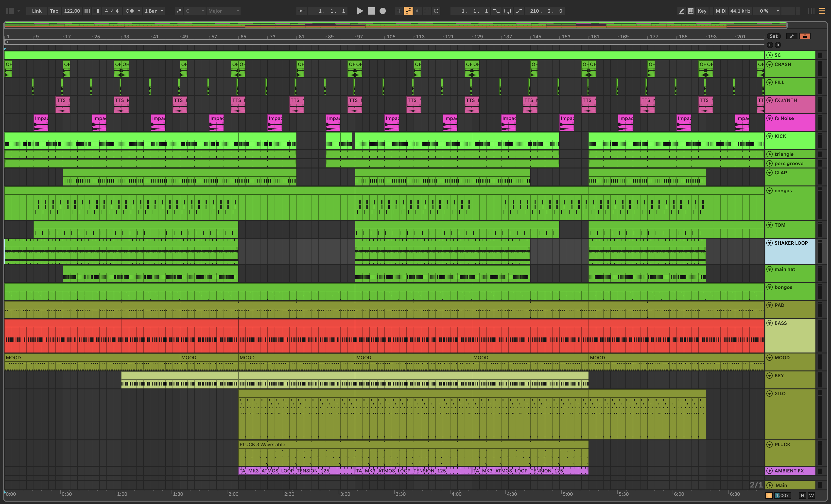The image size is (831, 504).
Task: Open Key Map Mode
Action: [x=702, y=11]
